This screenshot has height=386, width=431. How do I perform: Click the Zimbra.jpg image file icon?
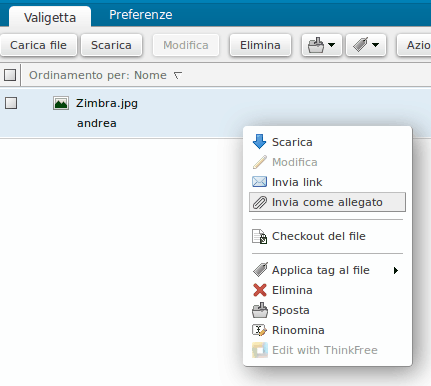(x=61, y=103)
